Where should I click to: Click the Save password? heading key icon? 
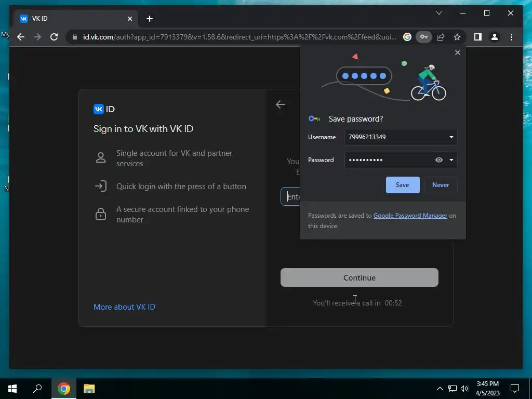coord(314,119)
